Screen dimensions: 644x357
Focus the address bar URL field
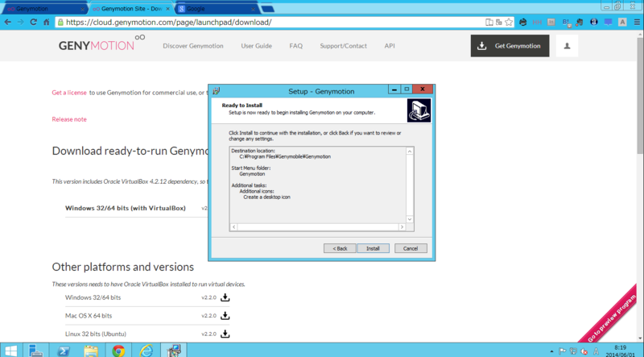(x=271, y=23)
